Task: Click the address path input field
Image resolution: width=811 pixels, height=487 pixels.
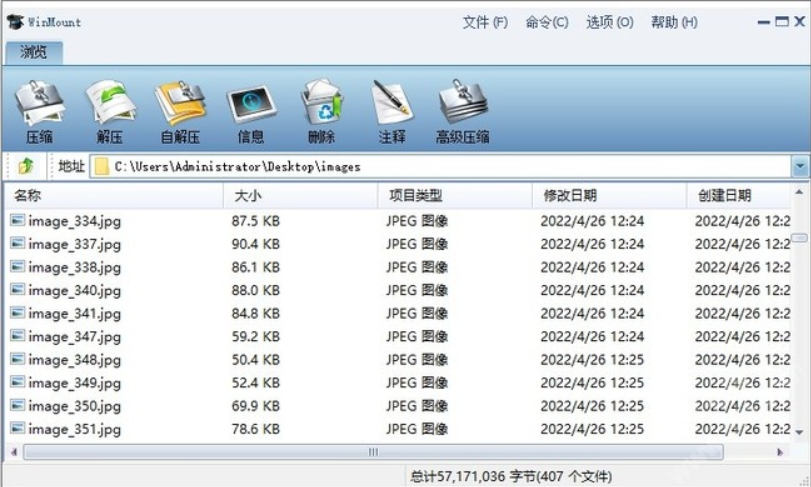Action: point(440,166)
